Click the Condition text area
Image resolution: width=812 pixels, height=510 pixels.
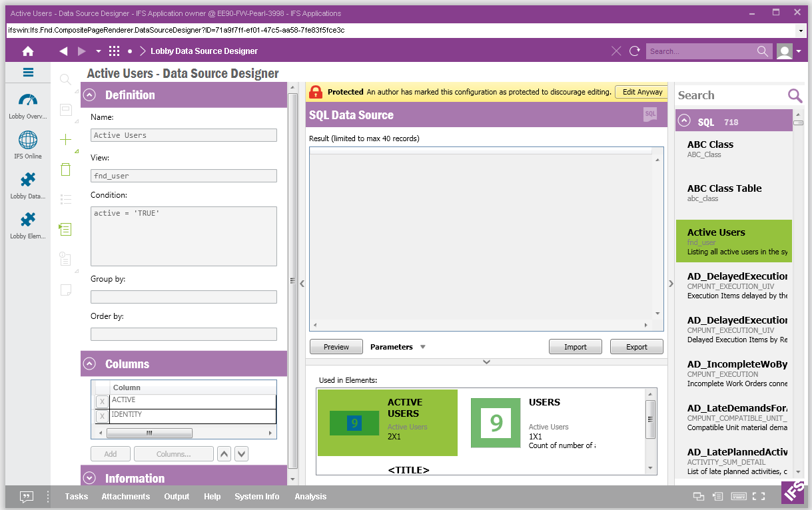click(x=184, y=236)
